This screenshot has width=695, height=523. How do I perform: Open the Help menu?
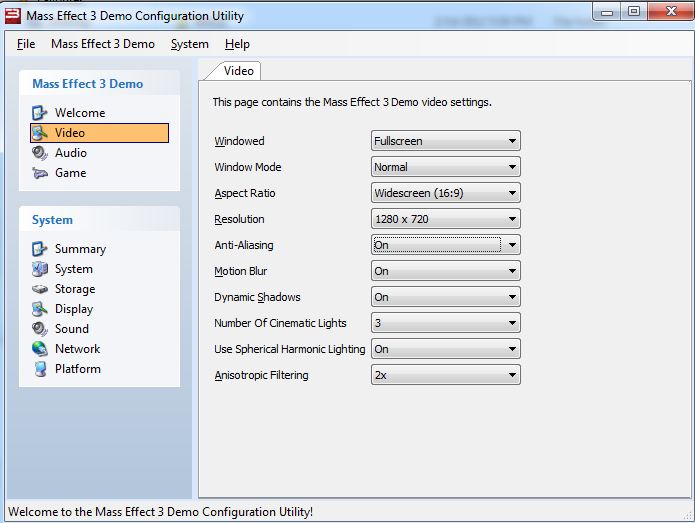[237, 44]
